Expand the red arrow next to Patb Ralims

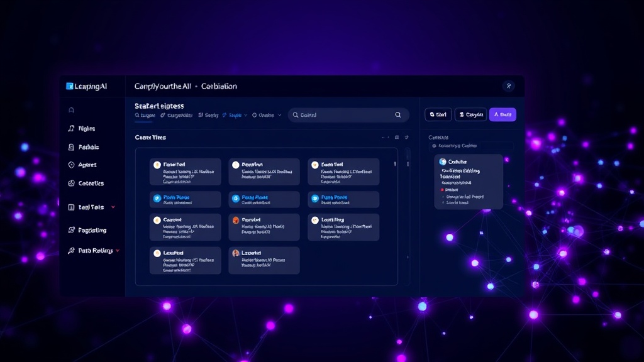point(118,250)
